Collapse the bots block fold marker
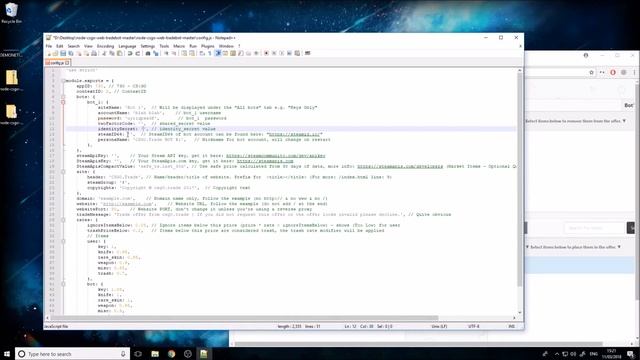Screen dimensions: 640x360 point(63,97)
